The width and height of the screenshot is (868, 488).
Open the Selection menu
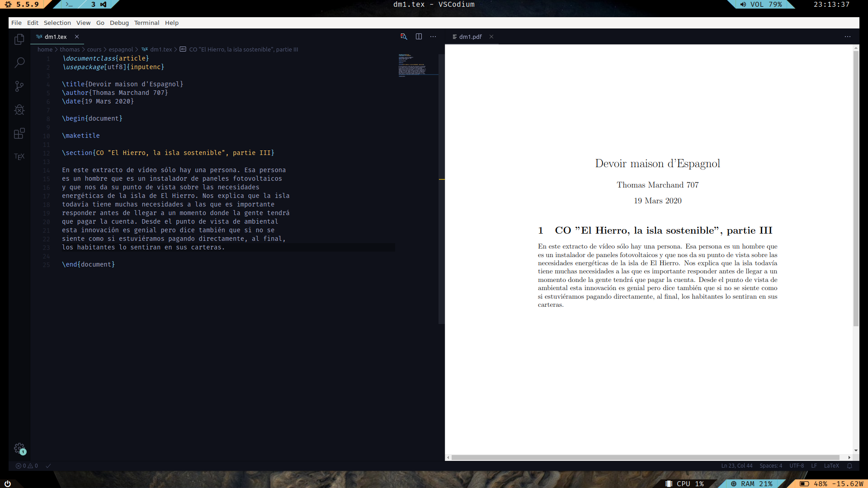pos(56,23)
